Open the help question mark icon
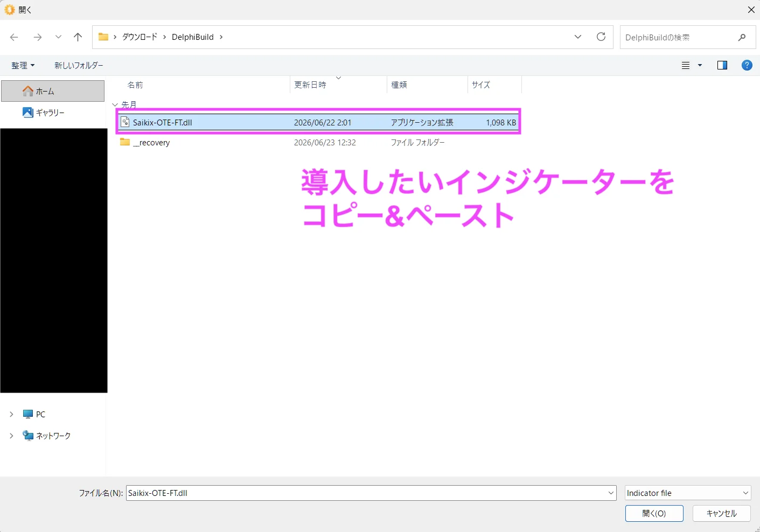The width and height of the screenshot is (760, 532). [x=747, y=65]
